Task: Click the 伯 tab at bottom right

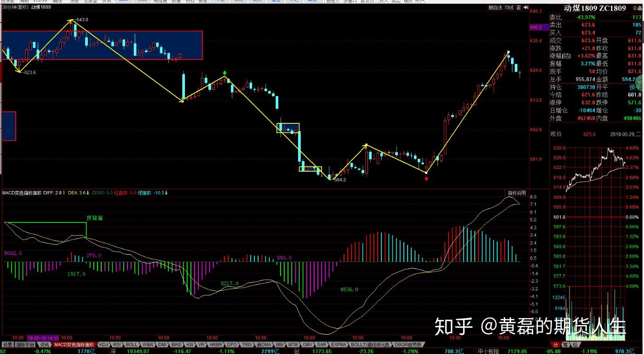Action: (575, 344)
